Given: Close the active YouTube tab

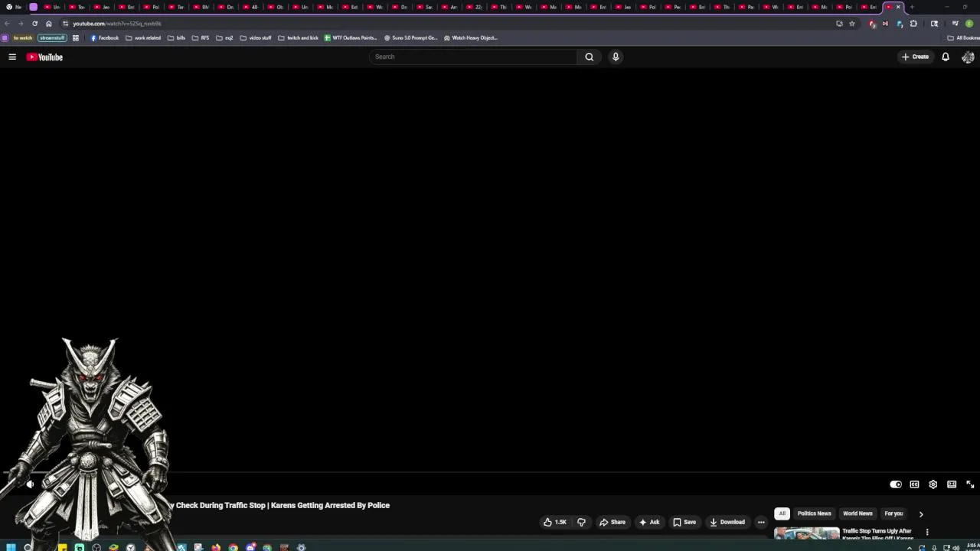Looking at the screenshot, I should click(x=898, y=7).
